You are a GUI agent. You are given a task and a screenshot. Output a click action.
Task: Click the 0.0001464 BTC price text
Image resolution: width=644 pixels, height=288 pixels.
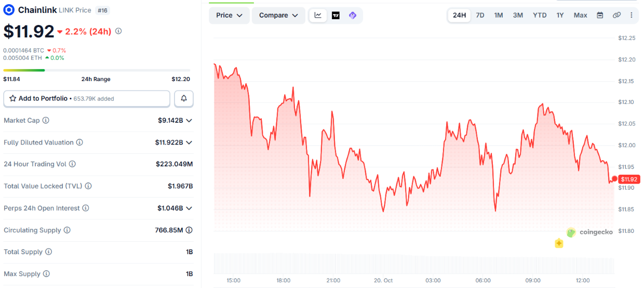tap(24, 50)
